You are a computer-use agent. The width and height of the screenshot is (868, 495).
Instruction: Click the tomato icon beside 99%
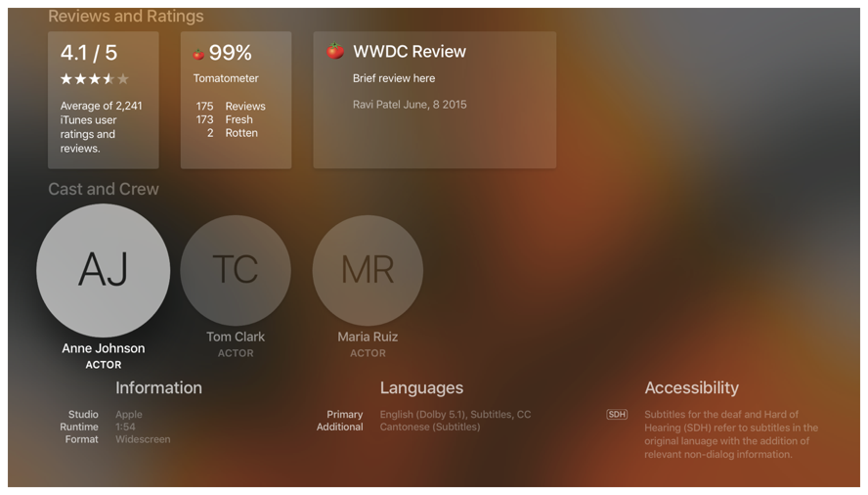pyautogui.click(x=198, y=55)
